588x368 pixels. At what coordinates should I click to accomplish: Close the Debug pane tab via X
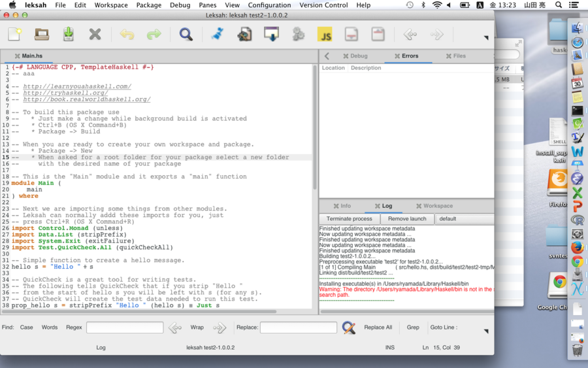pyautogui.click(x=346, y=56)
